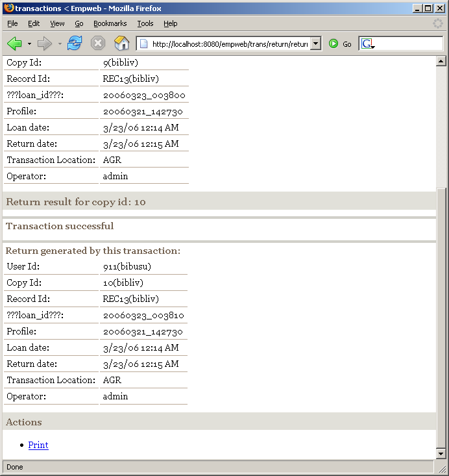Open the Forward button history dropdown

click(x=60, y=44)
